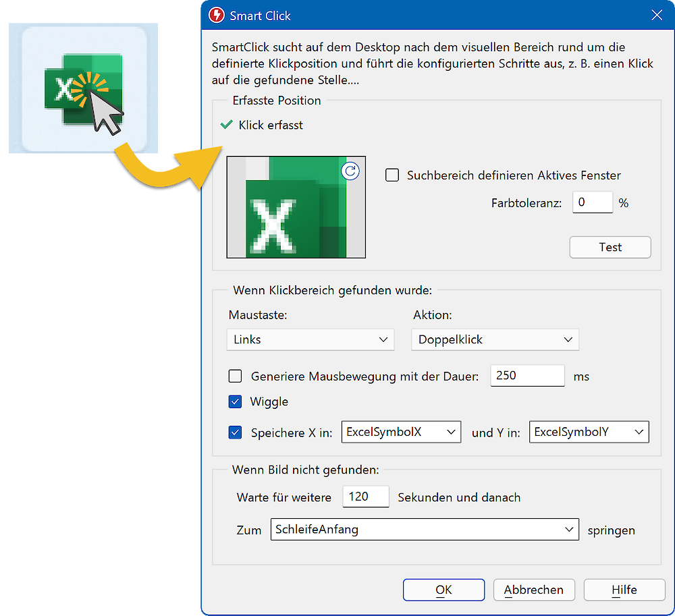Expand the ExcelSymbolX variable dropdown
Viewport: 675px width, 616px height.
point(401,432)
